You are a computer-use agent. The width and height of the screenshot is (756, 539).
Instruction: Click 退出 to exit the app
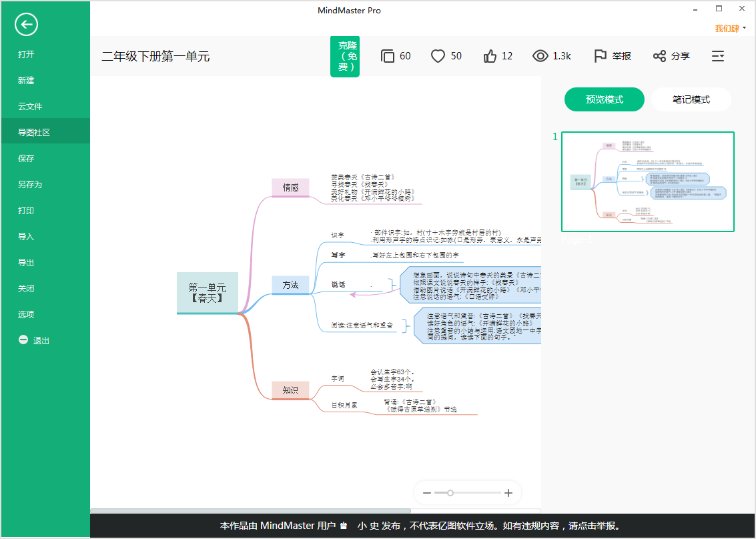tap(41, 340)
